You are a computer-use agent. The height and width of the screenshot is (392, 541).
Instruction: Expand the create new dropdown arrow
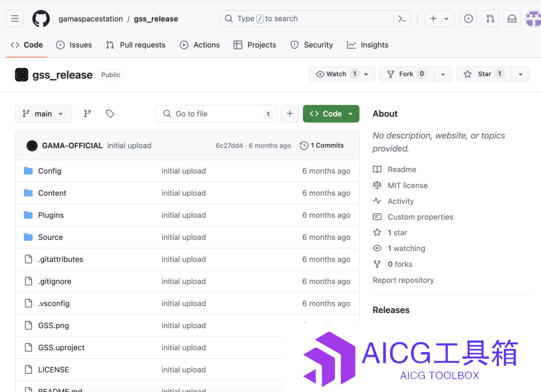coord(446,19)
